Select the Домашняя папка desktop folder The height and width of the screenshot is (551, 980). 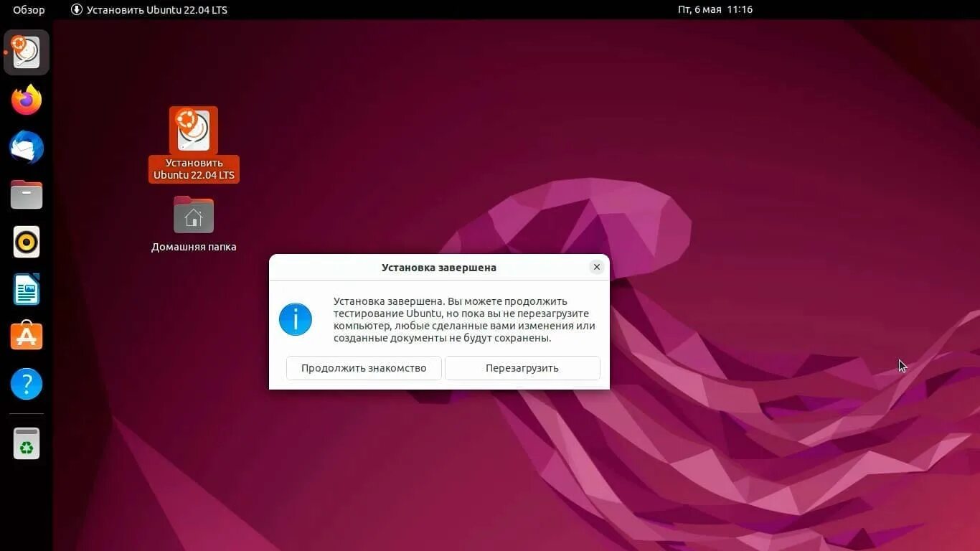pyautogui.click(x=194, y=225)
